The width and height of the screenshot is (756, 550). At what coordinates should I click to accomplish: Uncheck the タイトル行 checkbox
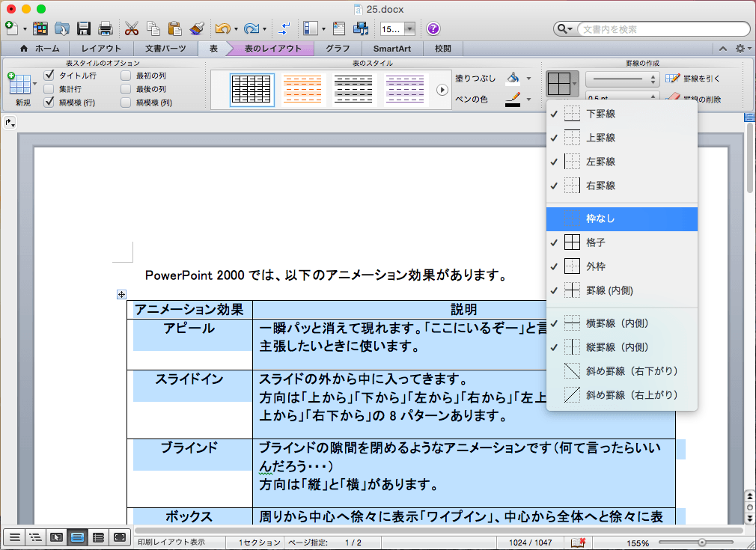49,76
